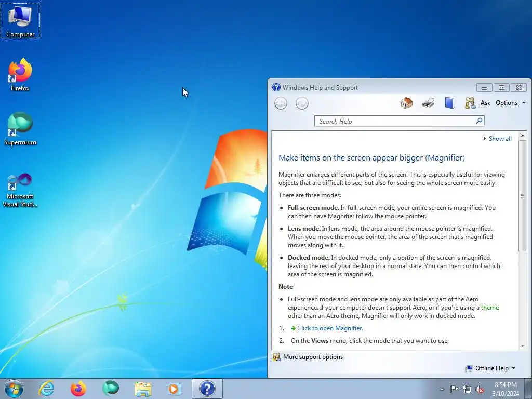
Task: Click the 'Make items on the screen appear bigger' heading
Action: 371,158
